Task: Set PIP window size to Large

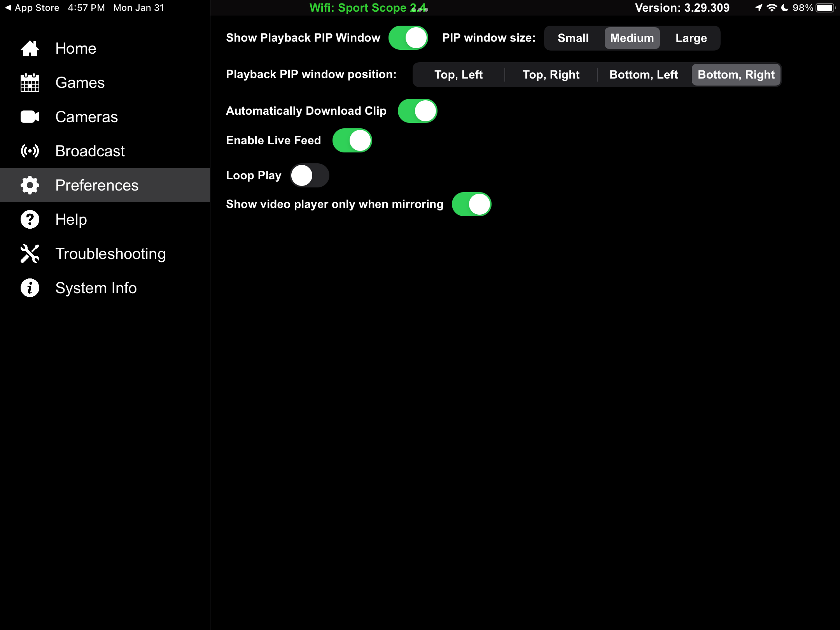Action: 691,38
